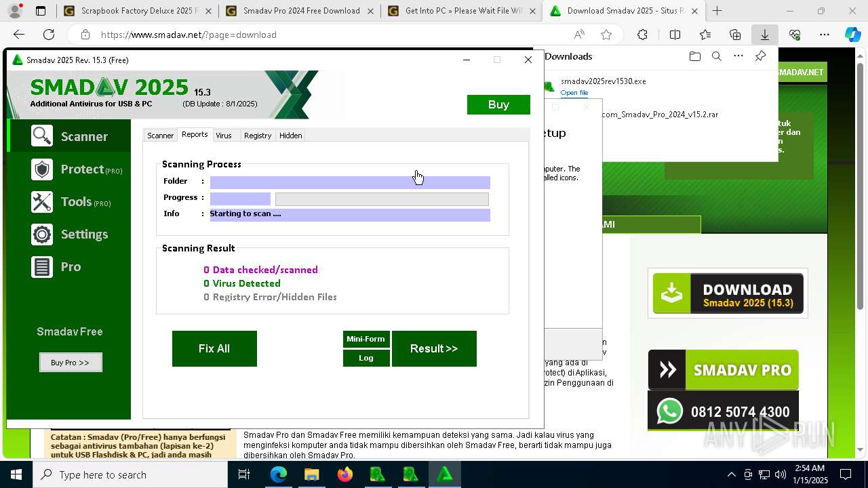
Task: Click the taskbar search box
Action: 130,474
